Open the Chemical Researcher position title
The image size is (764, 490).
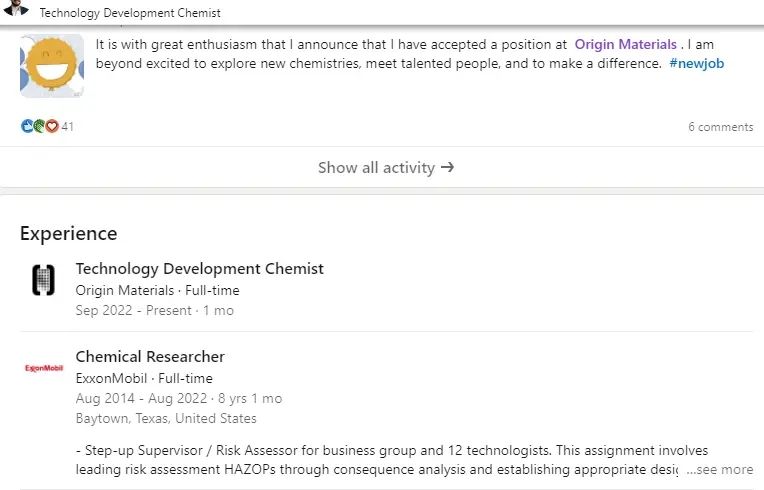(x=150, y=357)
